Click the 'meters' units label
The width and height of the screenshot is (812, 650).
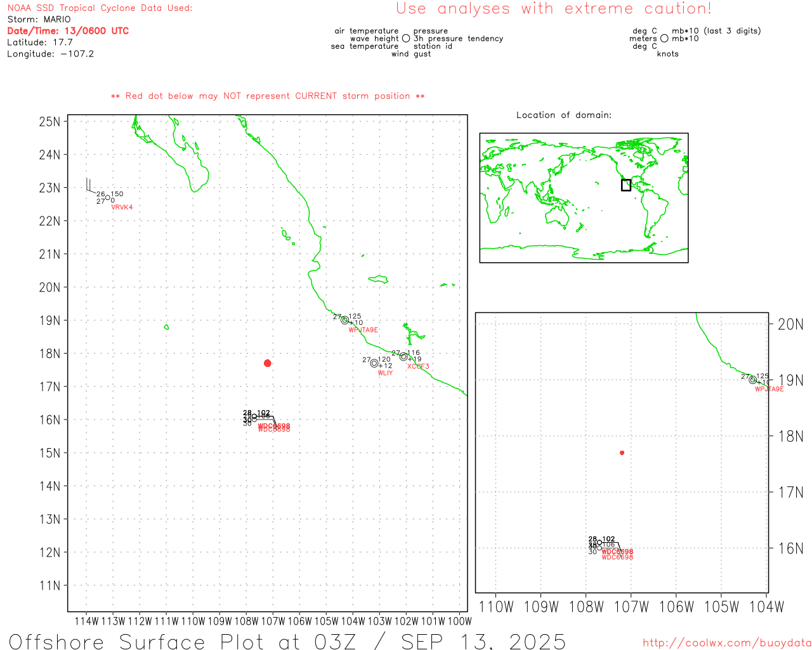(x=643, y=38)
